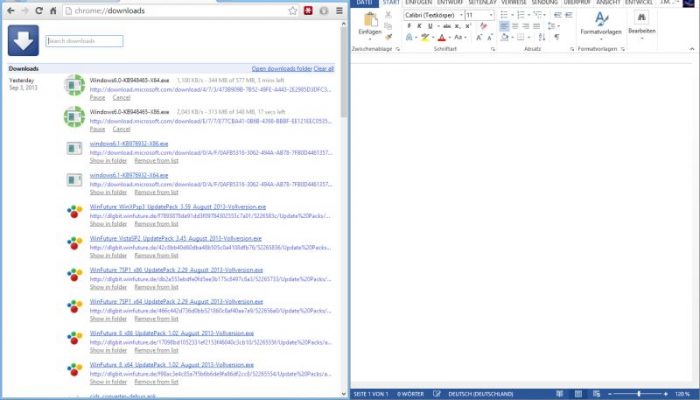
Task: Toggle bold (F) formatting in Word
Action: (x=408, y=26)
